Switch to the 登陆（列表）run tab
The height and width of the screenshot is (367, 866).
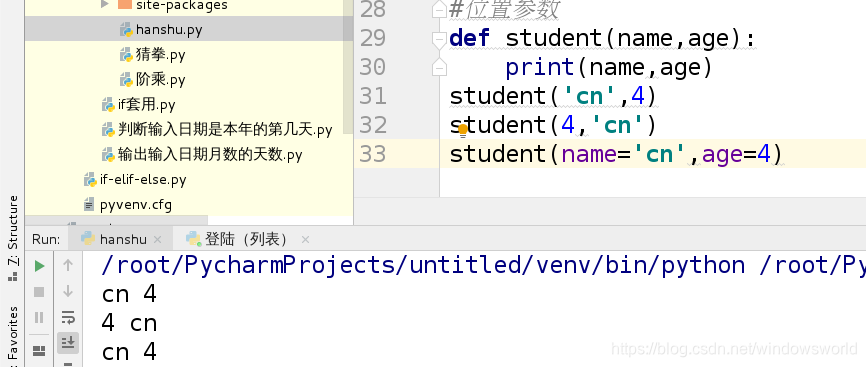pos(246,239)
